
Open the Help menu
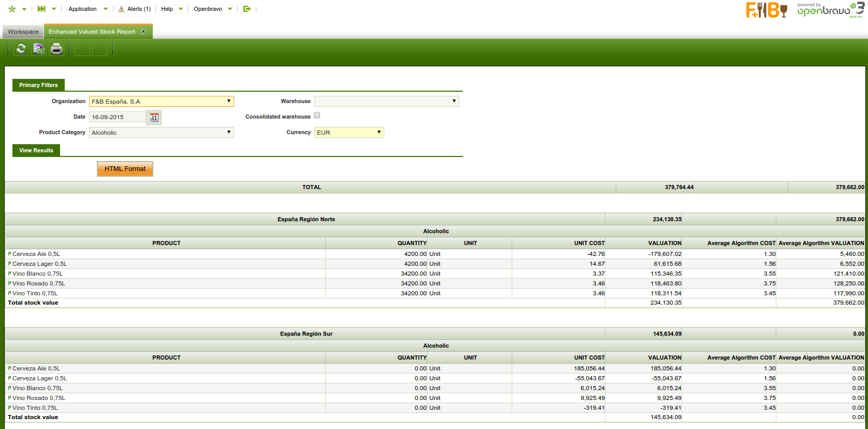(x=167, y=9)
